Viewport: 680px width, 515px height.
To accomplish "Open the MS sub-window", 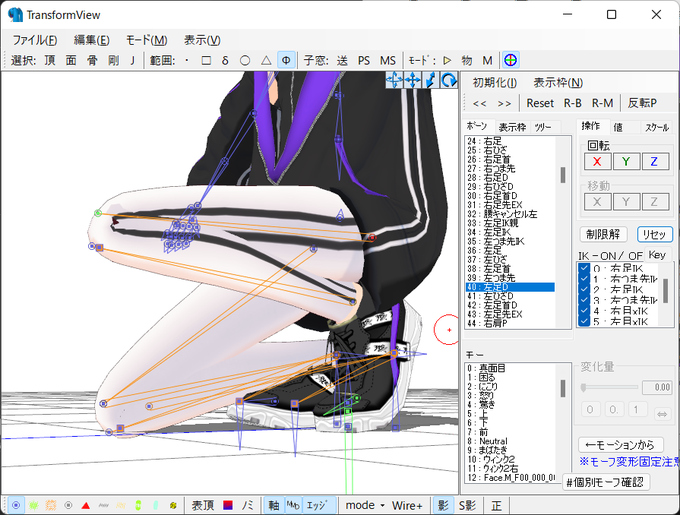I will 388,60.
